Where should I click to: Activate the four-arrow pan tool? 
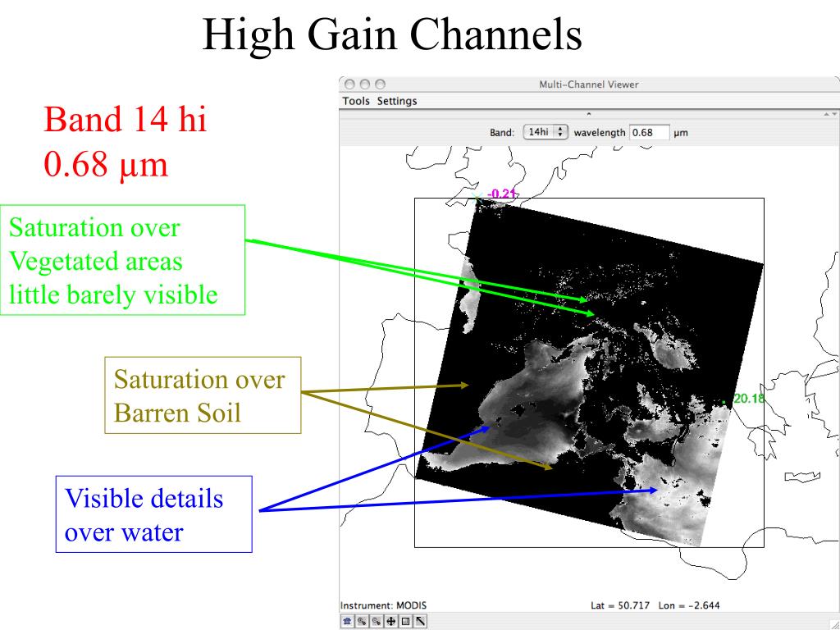(x=391, y=622)
